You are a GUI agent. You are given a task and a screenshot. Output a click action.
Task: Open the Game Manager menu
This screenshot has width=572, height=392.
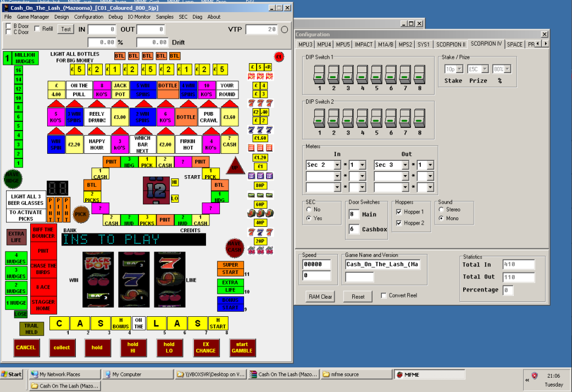click(33, 17)
